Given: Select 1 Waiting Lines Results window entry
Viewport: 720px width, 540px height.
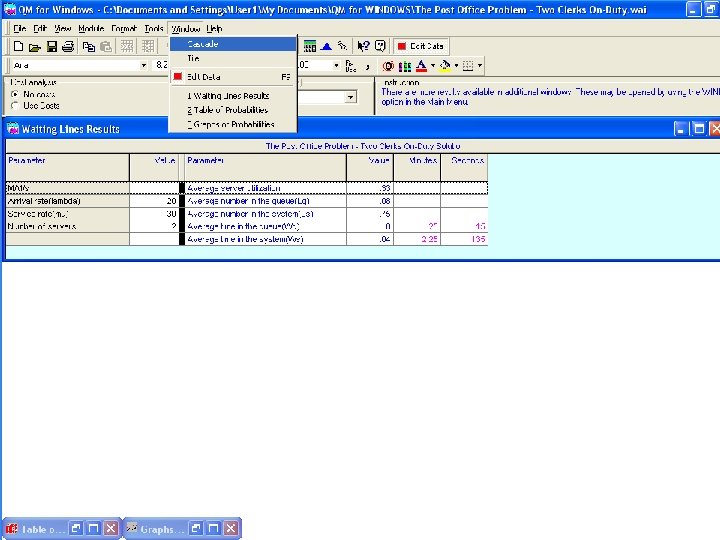Looking at the screenshot, I should tap(233, 96).
